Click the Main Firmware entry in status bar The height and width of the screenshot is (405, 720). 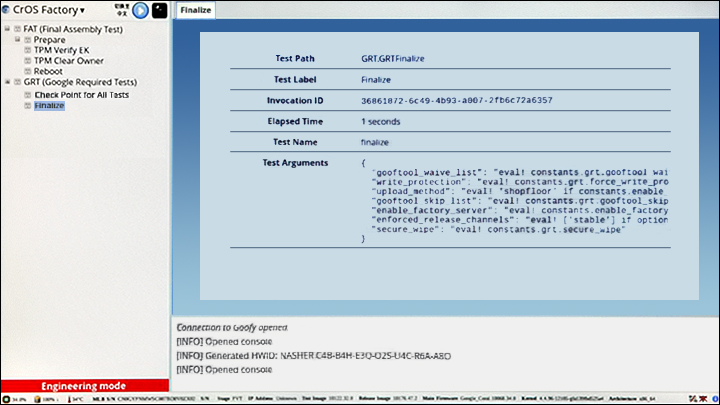(469, 399)
